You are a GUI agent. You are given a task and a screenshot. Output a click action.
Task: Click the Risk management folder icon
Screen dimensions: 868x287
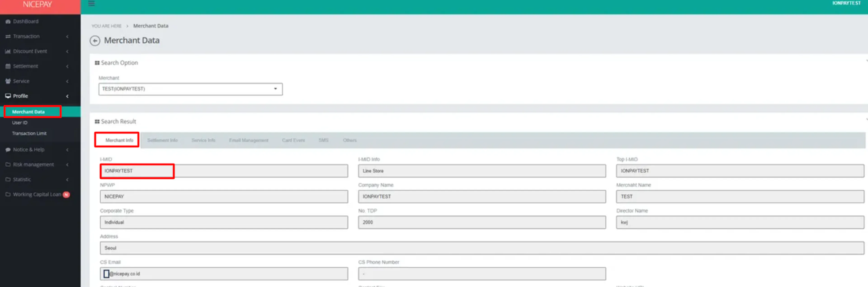pos(8,165)
